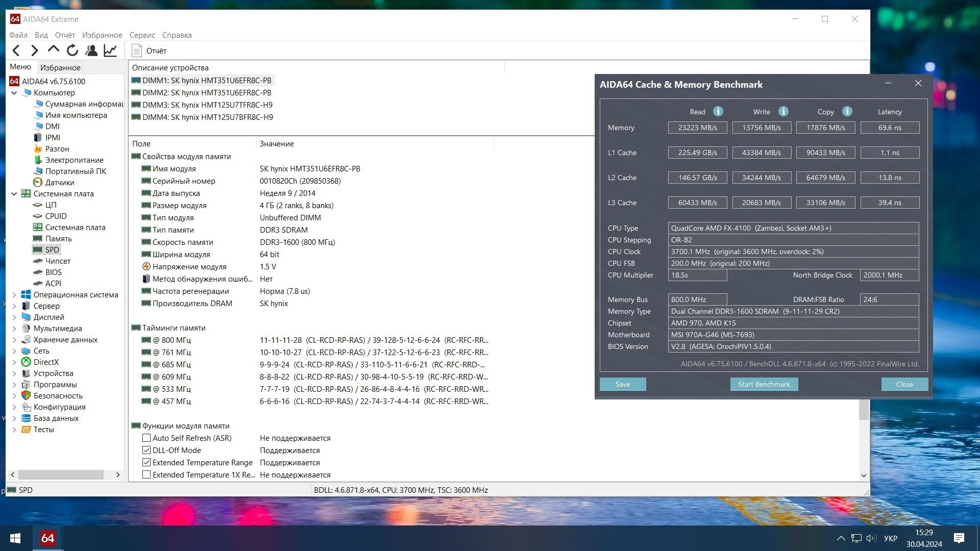Open the Справка menu
Viewport: 980px width, 551px height.
click(177, 35)
